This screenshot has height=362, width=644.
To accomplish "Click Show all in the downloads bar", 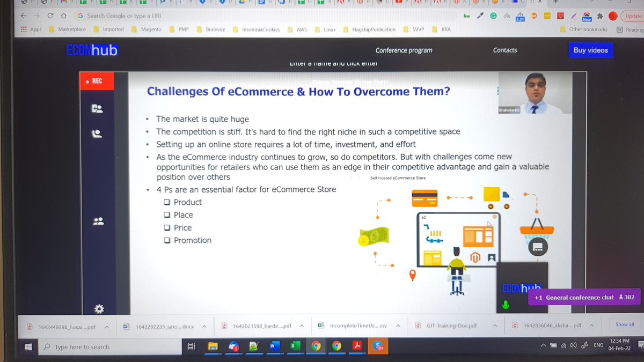I will tap(624, 324).
